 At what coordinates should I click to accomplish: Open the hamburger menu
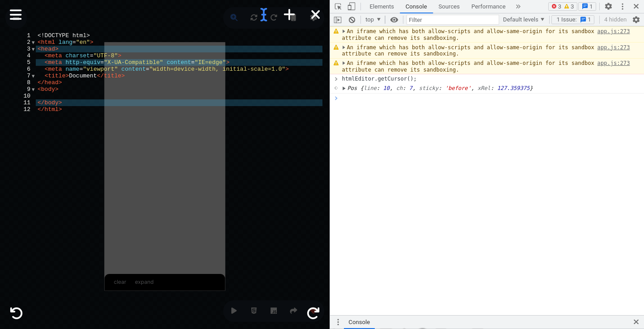16,15
